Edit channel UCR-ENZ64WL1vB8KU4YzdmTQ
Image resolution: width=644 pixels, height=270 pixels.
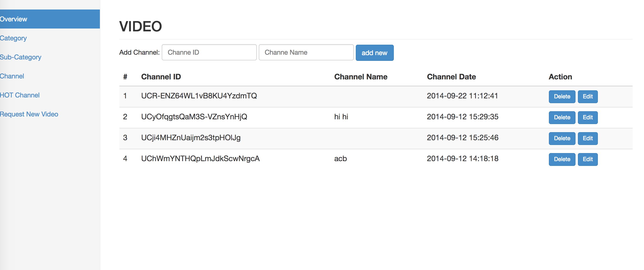coord(587,96)
